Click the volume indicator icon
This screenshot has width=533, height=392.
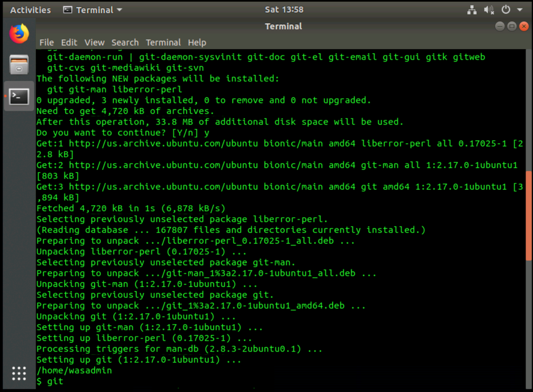coord(489,9)
